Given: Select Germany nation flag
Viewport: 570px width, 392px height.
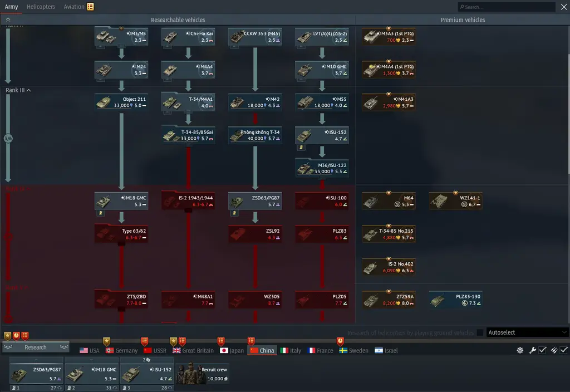Looking at the screenshot, I should coord(121,351).
